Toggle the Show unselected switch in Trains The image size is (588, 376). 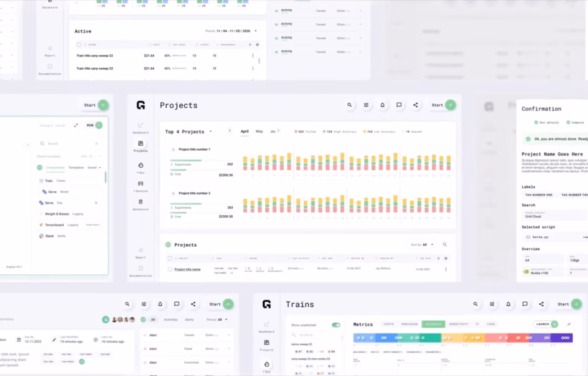(x=336, y=325)
